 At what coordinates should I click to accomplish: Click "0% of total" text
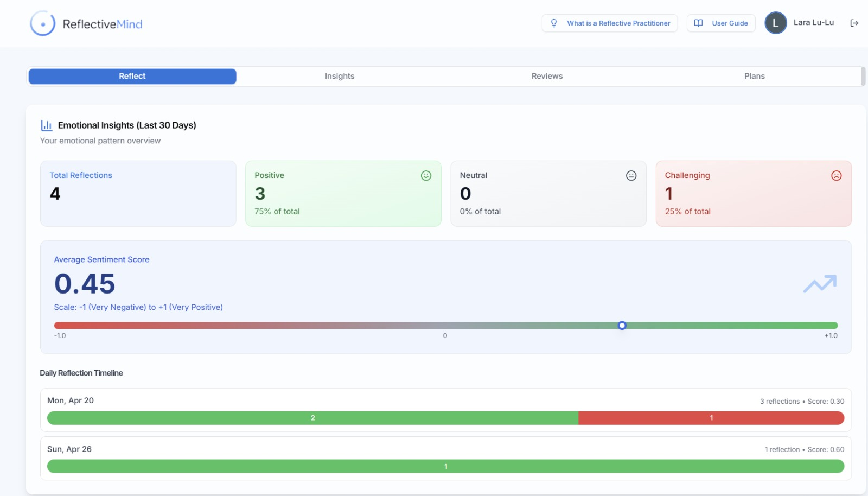point(480,212)
